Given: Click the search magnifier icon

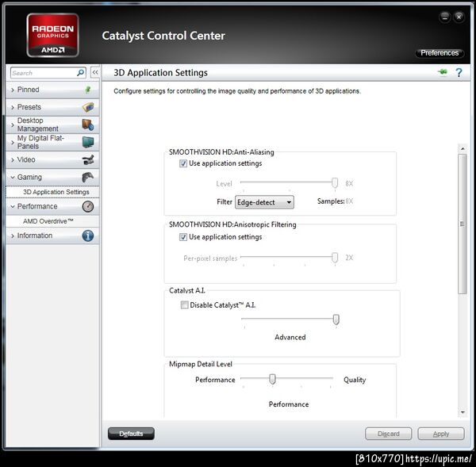Looking at the screenshot, I should click(80, 73).
